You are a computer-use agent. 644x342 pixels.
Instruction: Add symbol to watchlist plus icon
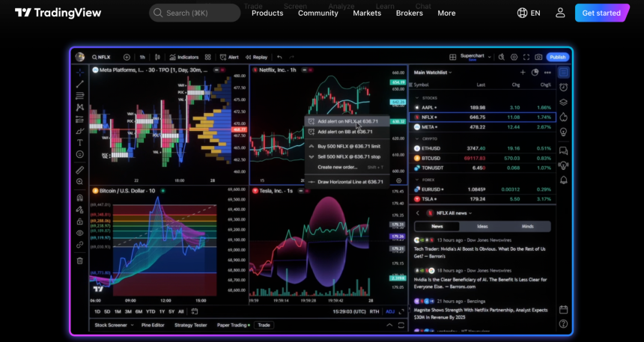point(523,73)
